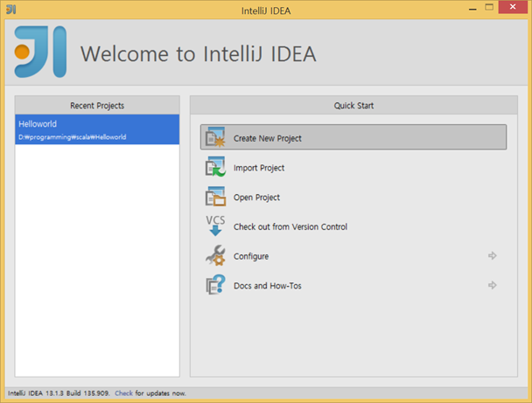The width and height of the screenshot is (532, 403).
Task: Close the IntelliJ IDEA welcome window
Action: pos(513,7)
